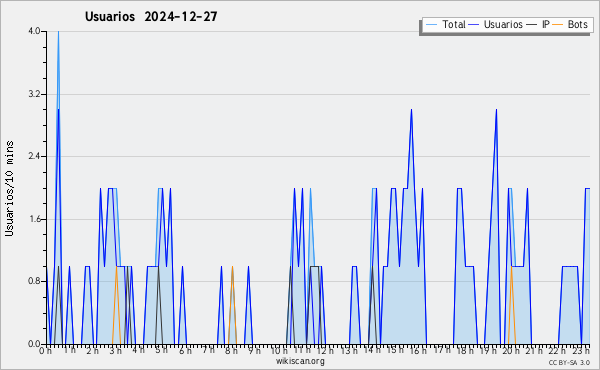600x370 pixels.
Task: Click the '23 h' x-axis label
Action: tap(582, 351)
